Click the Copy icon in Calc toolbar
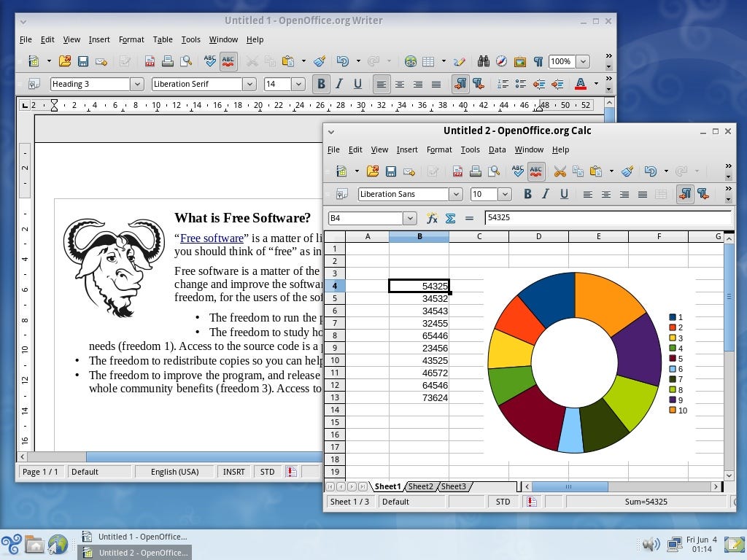 [578, 171]
